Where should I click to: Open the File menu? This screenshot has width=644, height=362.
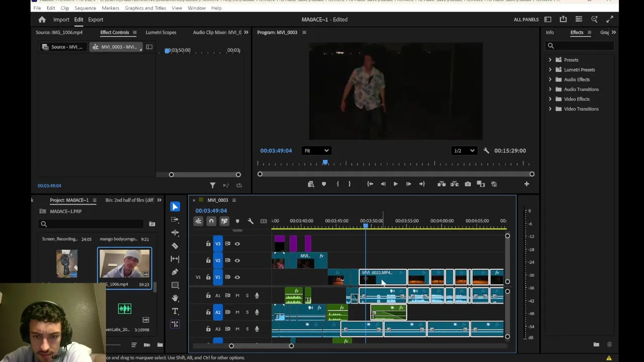pyautogui.click(x=37, y=8)
